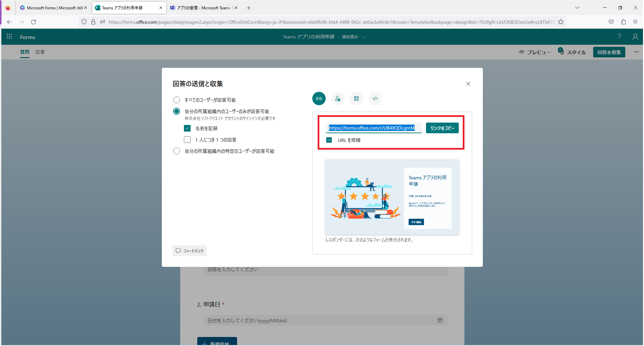This screenshot has width=644, height=346.
Task: Switch to 質問 tab
Action: [25, 52]
